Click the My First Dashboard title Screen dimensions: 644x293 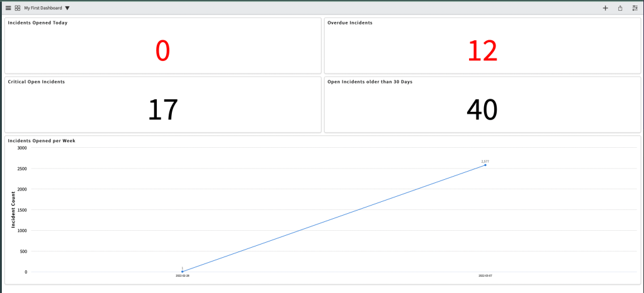click(43, 8)
